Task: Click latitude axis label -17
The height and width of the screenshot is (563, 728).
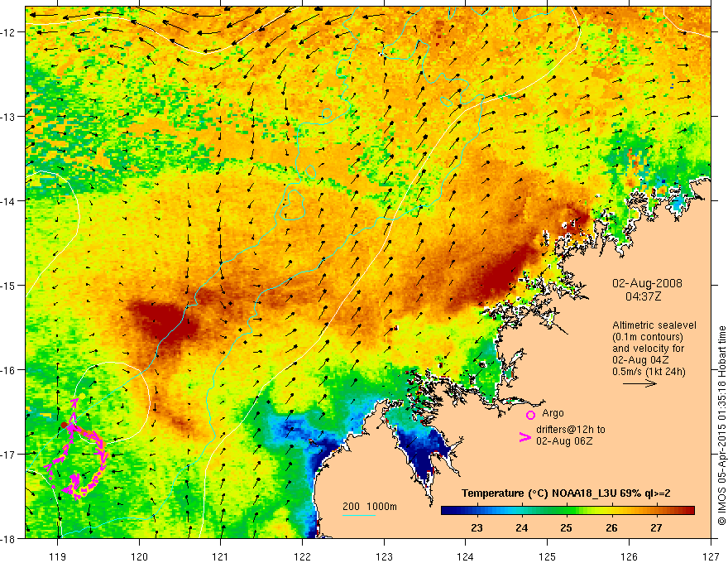Action: [9, 455]
